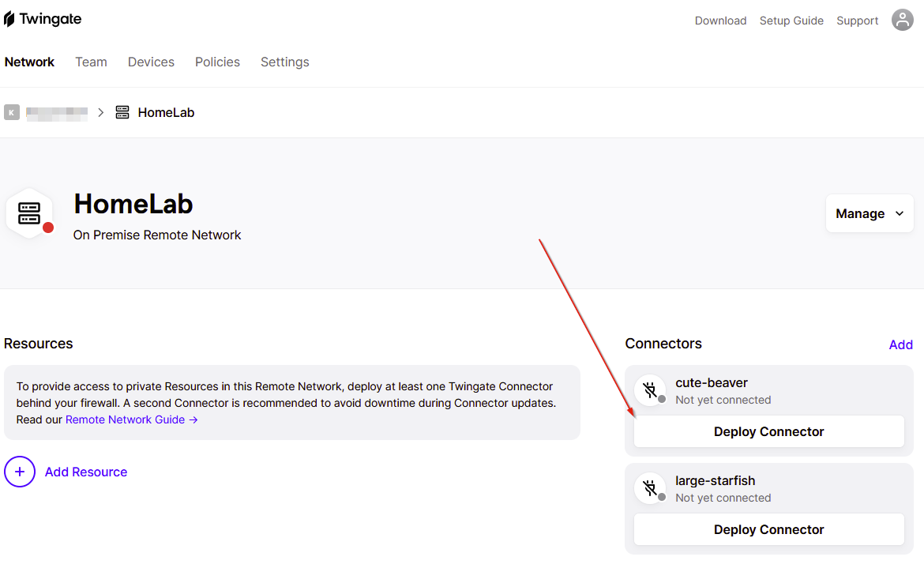Click the large HomeLab network hexagon icon

click(29, 213)
